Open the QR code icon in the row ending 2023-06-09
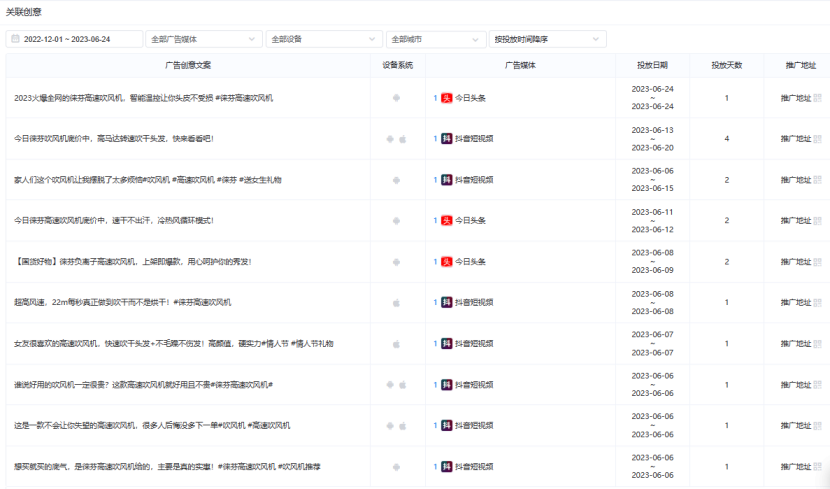This screenshot has width=830, height=489. tap(817, 261)
